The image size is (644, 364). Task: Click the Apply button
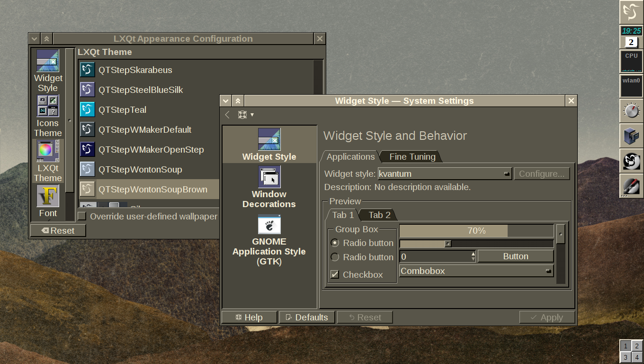547,317
